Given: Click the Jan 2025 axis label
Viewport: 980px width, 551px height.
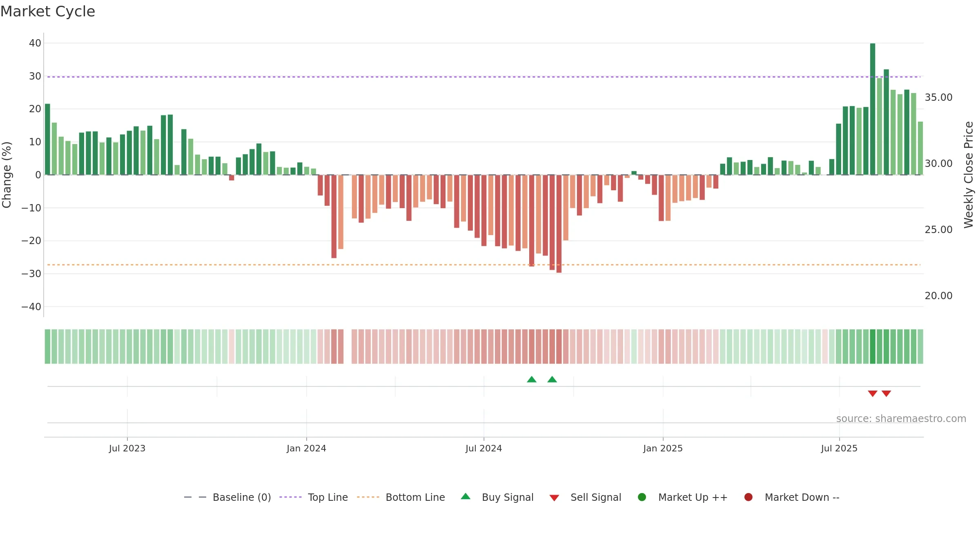Looking at the screenshot, I should 663,449.
